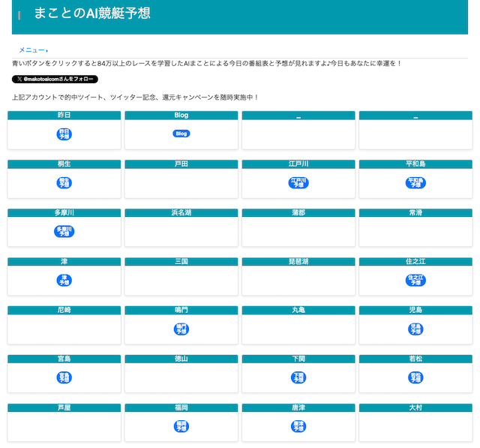Screen dimensions: 480x448
Task: Click the 浜名湖 card header
Action: click(181, 212)
